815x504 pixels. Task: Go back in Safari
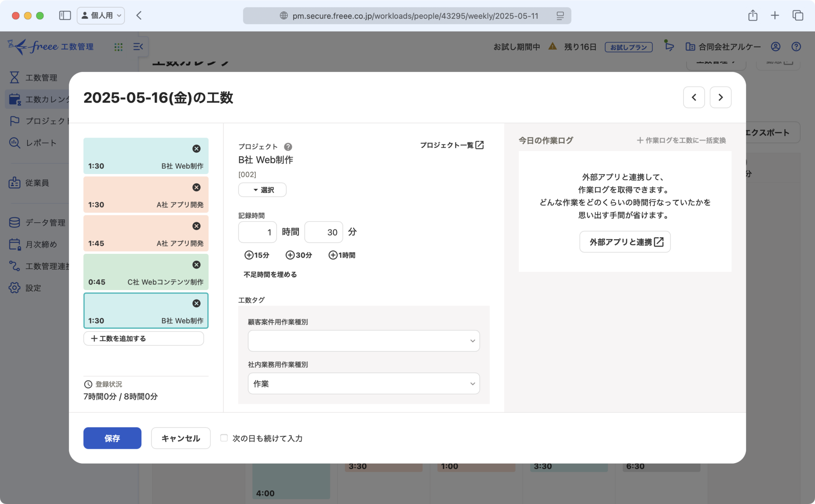(x=139, y=16)
